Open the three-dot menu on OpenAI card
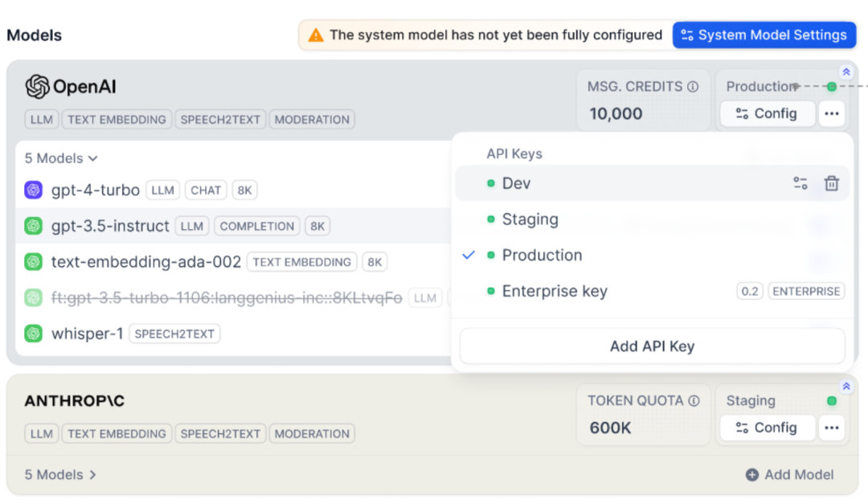The height and width of the screenshot is (504, 868). [x=832, y=113]
